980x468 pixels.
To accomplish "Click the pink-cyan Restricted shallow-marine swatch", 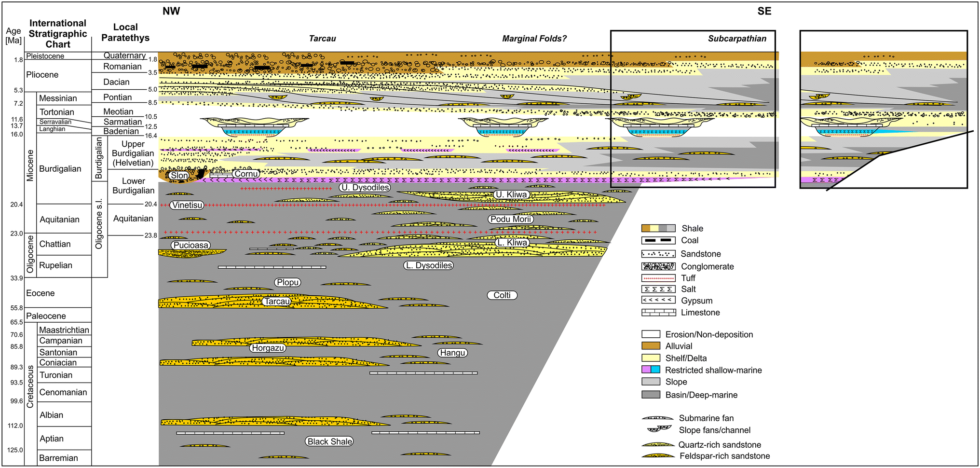I will [651, 370].
